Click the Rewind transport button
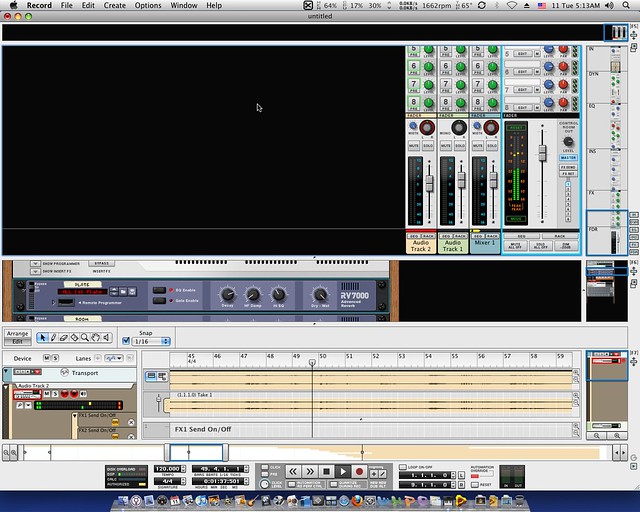 tap(293, 472)
